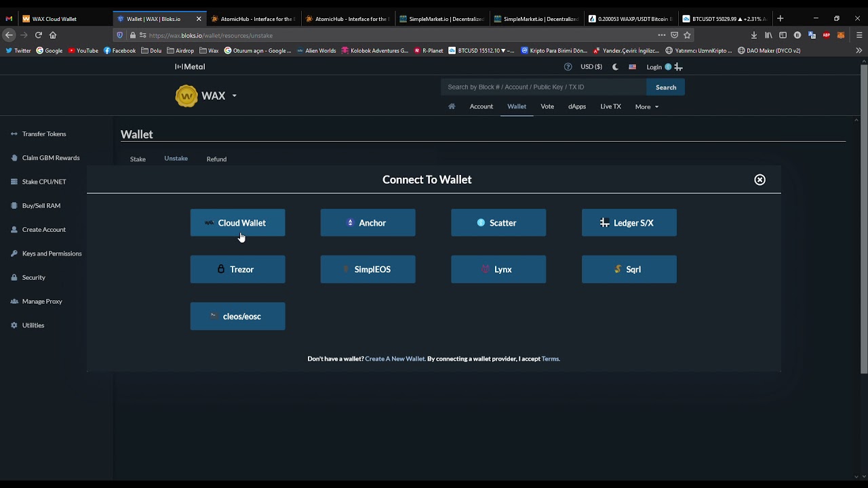Open the dApps nav item

click(577, 106)
